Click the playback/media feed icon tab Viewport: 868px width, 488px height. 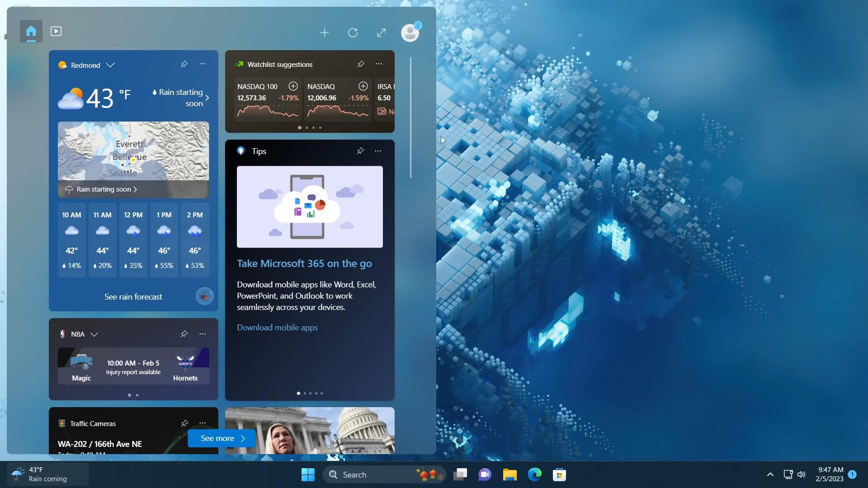56,31
